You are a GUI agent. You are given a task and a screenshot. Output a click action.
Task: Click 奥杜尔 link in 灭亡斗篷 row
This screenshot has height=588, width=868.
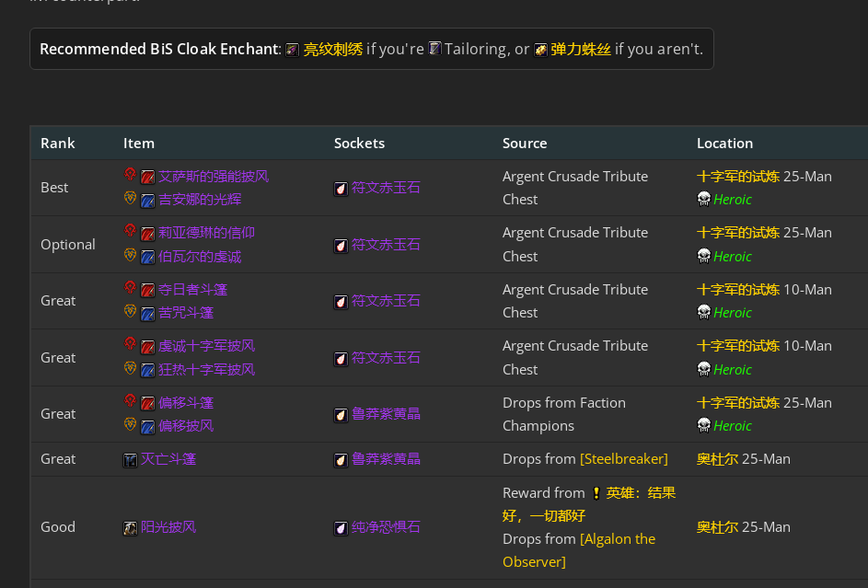717,459
